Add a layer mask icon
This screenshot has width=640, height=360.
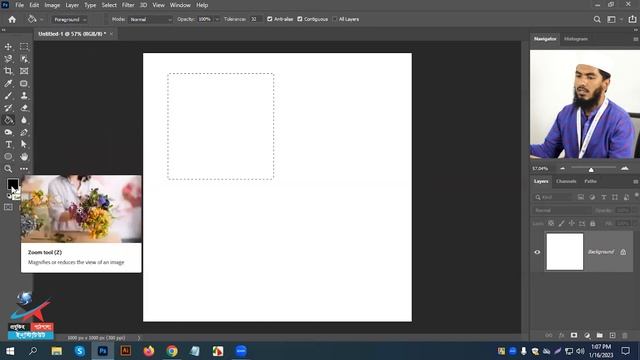point(574,335)
